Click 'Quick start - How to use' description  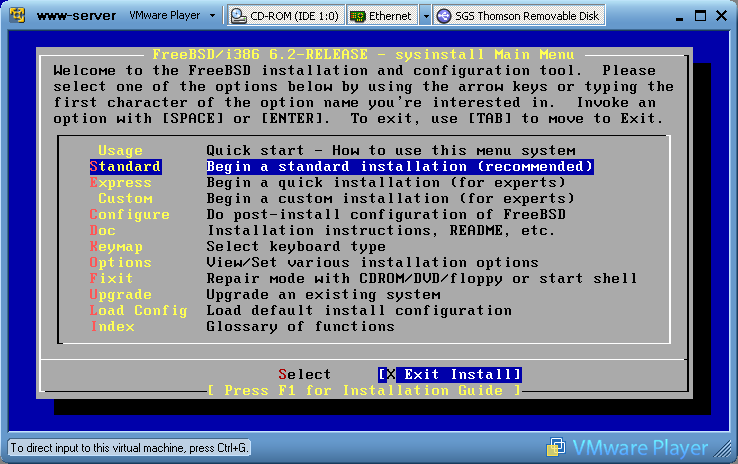tap(391, 151)
